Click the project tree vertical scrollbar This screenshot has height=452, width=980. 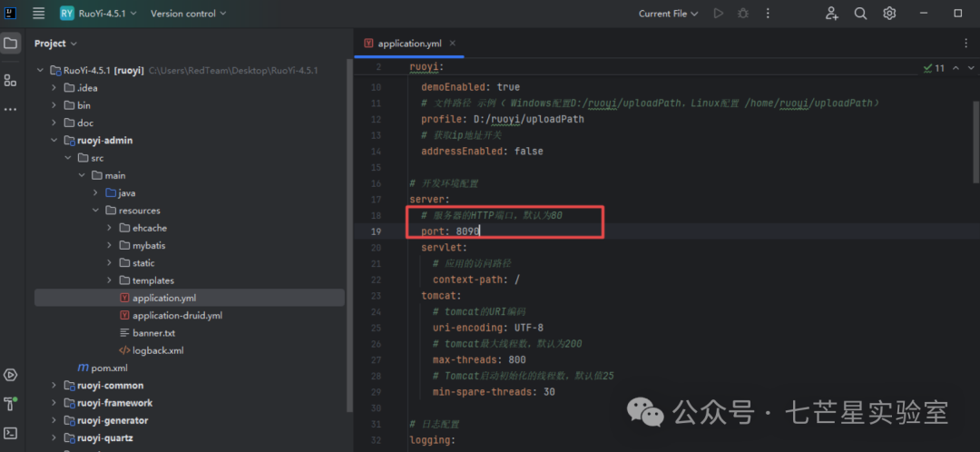point(349,236)
